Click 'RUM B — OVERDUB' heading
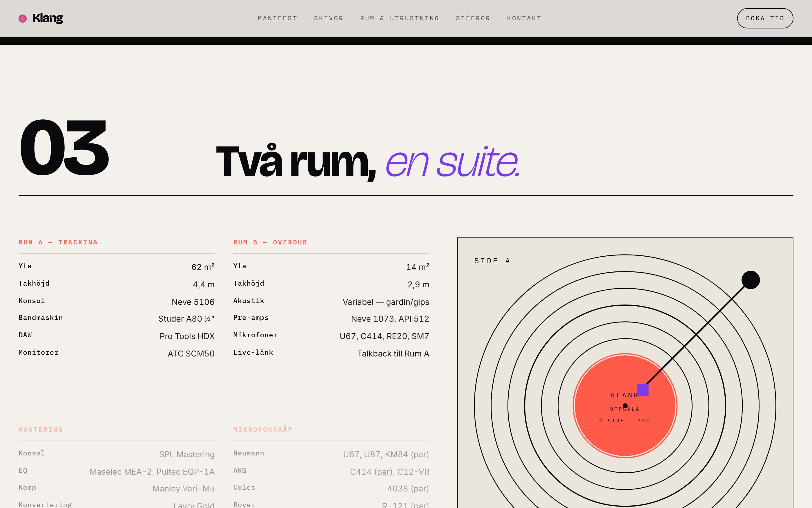The image size is (812, 508). 270,242
